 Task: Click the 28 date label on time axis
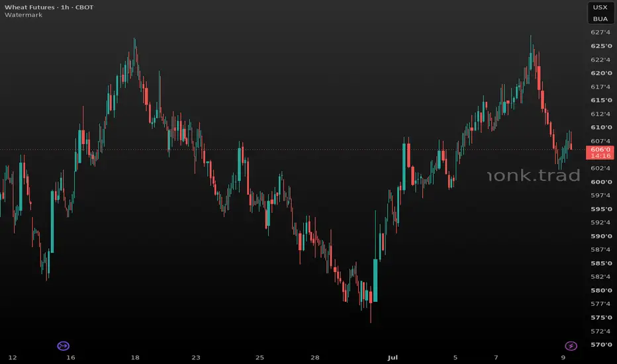pos(315,357)
